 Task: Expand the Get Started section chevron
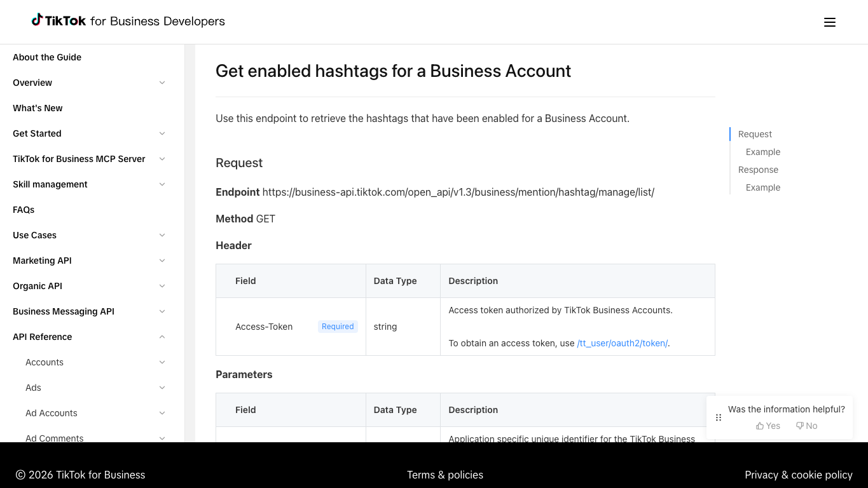pyautogui.click(x=162, y=133)
